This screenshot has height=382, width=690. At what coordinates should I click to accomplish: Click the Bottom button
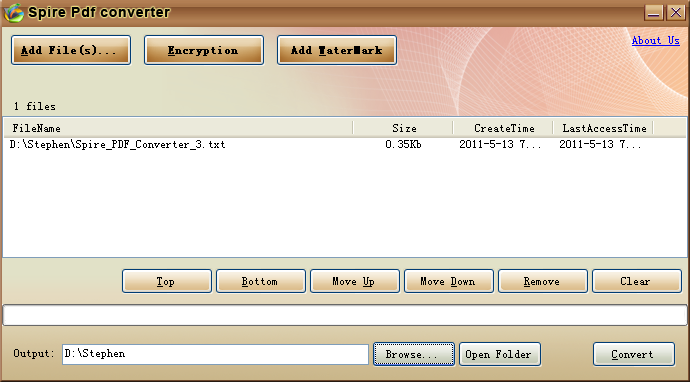[261, 281]
